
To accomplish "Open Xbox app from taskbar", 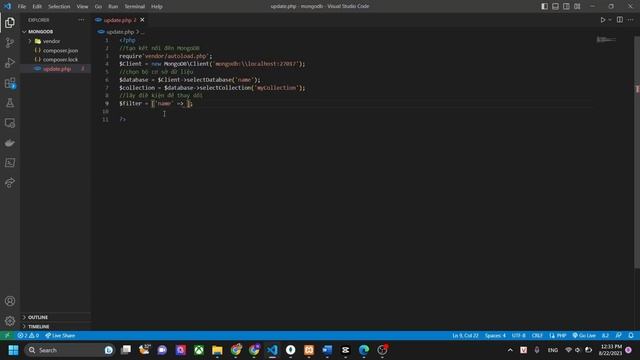I will tap(199, 350).
